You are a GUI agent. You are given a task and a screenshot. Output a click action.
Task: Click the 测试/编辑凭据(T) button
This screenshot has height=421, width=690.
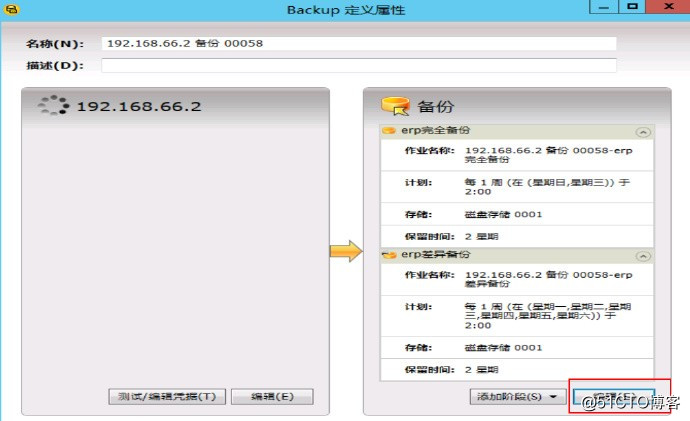(167, 396)
